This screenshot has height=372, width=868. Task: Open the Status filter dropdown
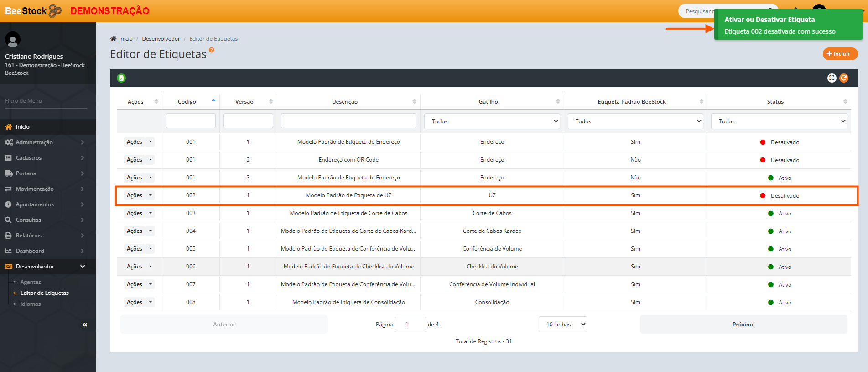pos(779,121)
